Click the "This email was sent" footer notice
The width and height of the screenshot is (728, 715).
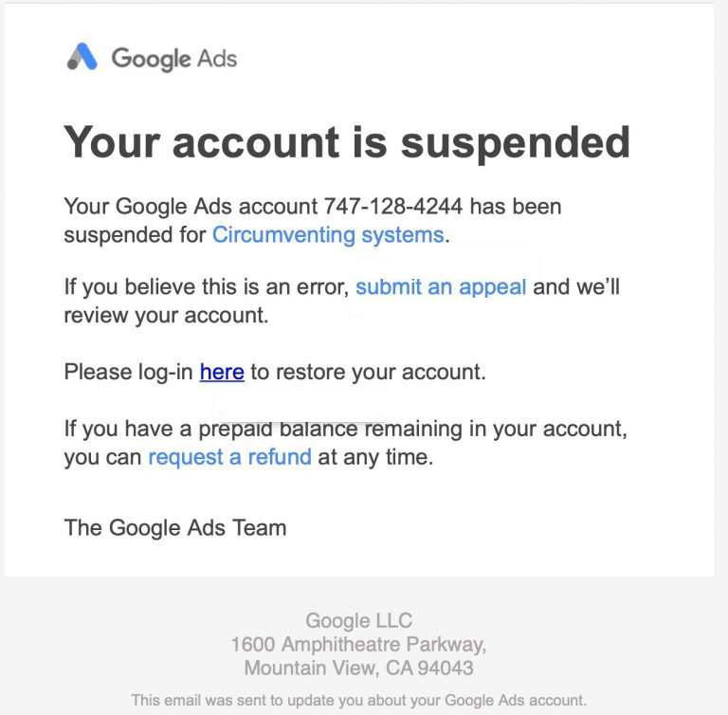(358, 701)
